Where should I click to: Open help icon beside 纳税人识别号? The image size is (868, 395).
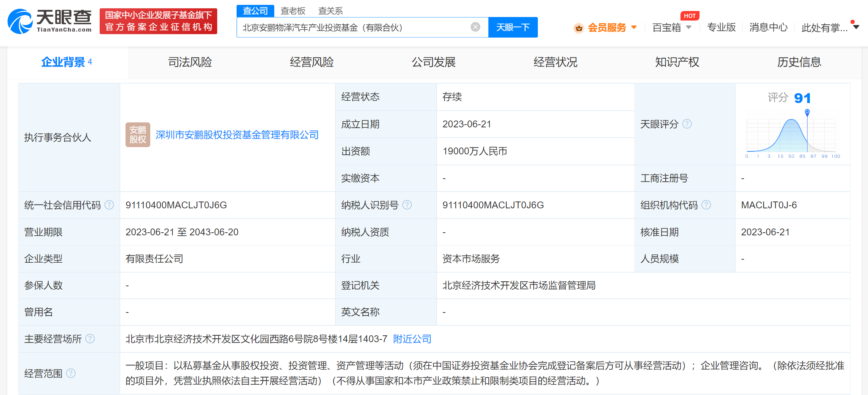coord(407,205)
